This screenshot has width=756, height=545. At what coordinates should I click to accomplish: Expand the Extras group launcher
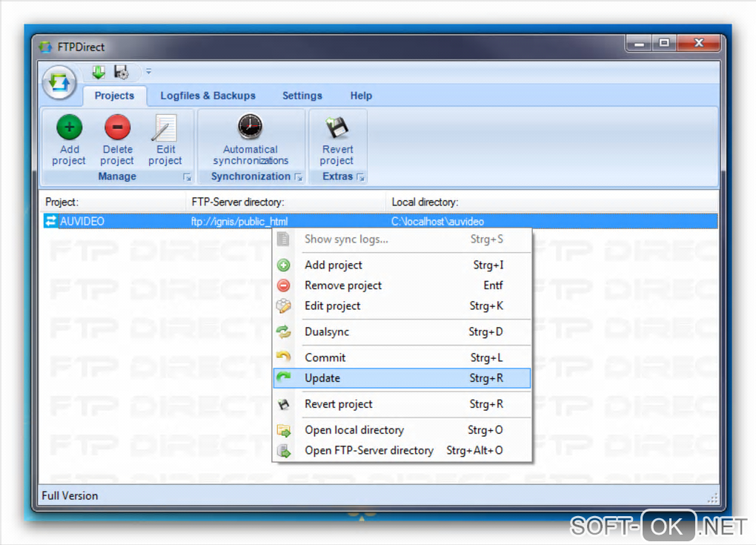pyautogui.click(x=360, y=177)
